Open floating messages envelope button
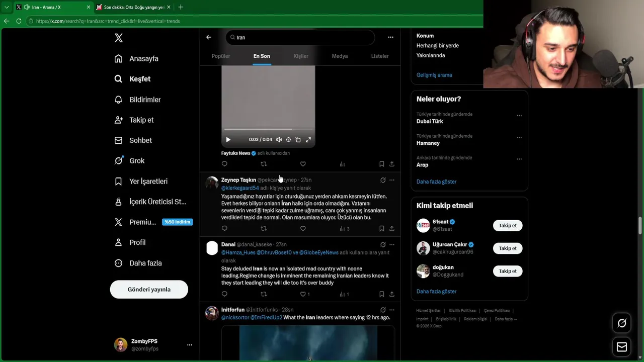Screen dimensions: 644x362 point(622,347)
